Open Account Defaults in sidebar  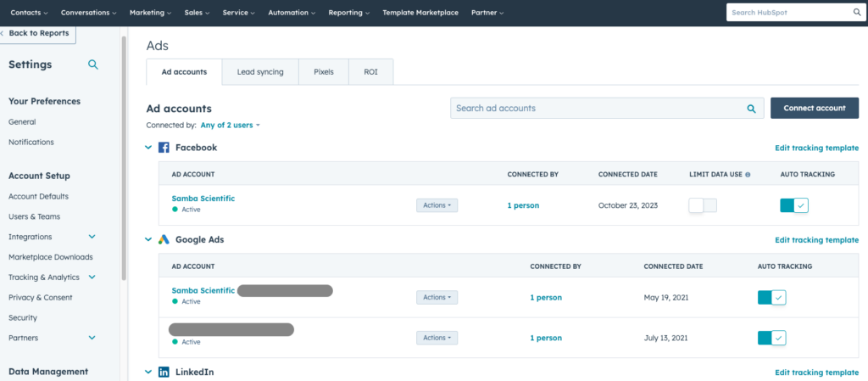(38, 196)
